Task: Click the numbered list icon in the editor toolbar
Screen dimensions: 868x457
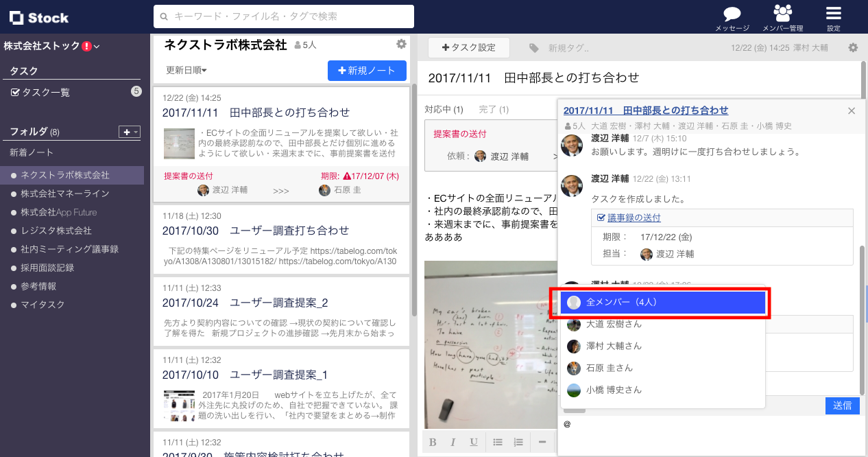Action: pyautogui.click(x=518, y=442)
